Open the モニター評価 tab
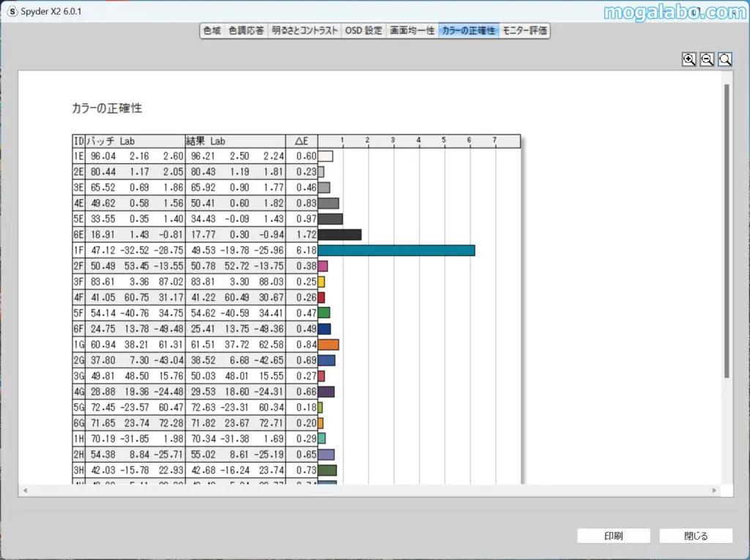Viewport: 750px width, 560px height. coord(524,31)
